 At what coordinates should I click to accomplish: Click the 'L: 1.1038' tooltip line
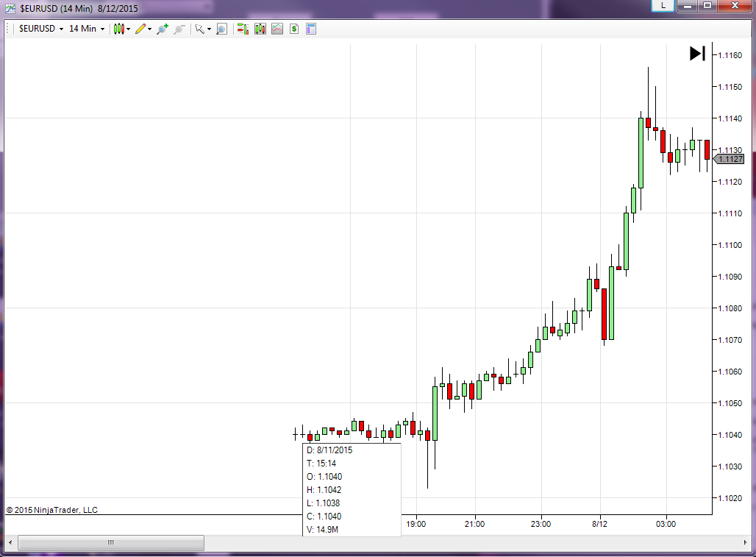pyautogui.click(x=323, y=503)
